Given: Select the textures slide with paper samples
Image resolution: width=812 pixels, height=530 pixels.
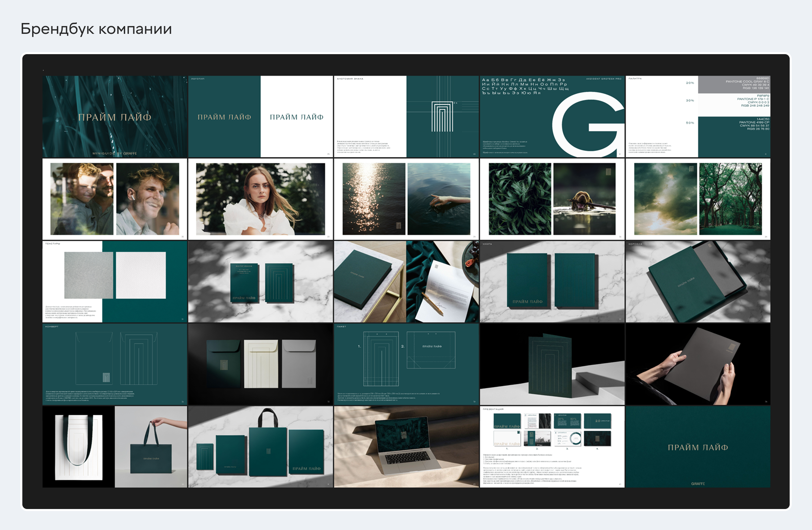Looking at the screenshot, I should coord(115,282).
